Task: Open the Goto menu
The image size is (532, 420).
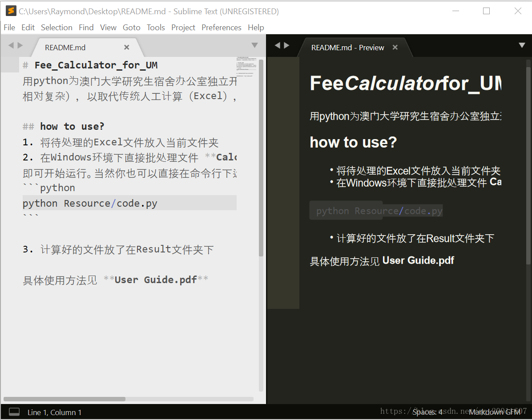Action: coord(131,28)
